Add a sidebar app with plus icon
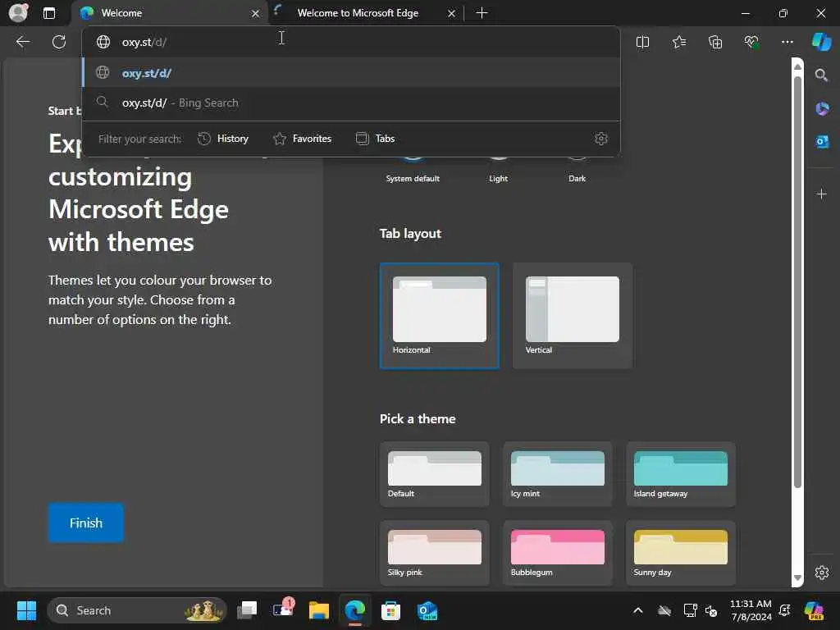 (x=822, y=194)
